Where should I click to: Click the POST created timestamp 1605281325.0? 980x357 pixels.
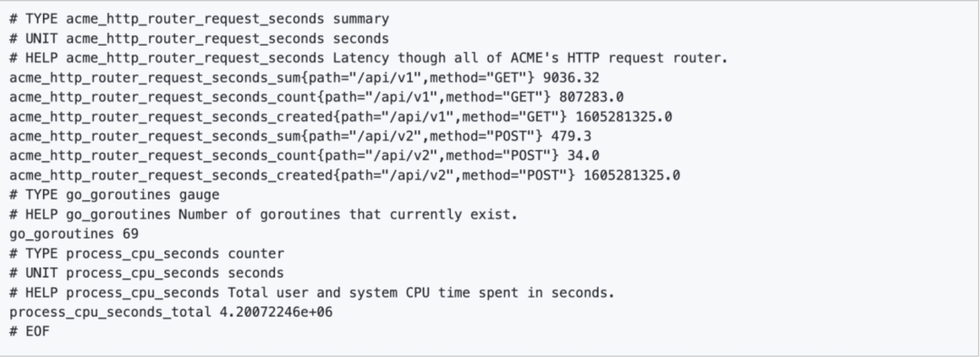point(632,176)
